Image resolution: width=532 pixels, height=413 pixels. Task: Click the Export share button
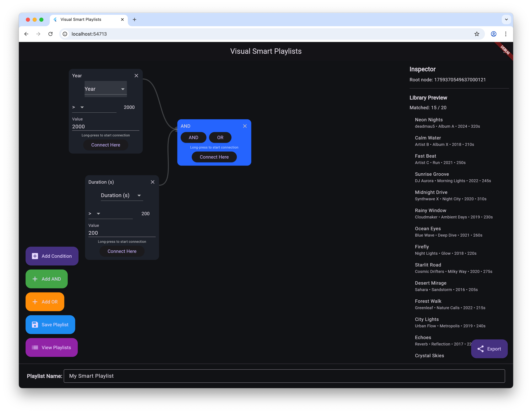tap(489, 349)
